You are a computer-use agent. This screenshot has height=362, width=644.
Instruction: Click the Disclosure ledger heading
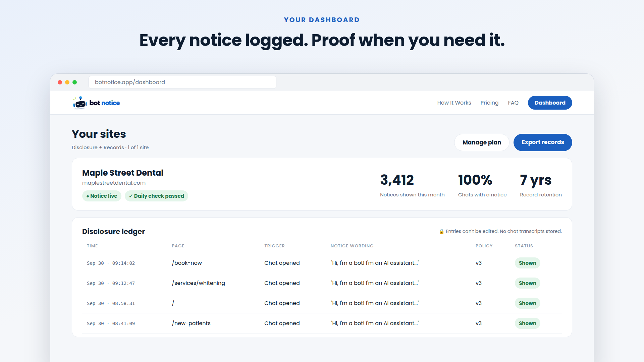[x=113, y=232]
